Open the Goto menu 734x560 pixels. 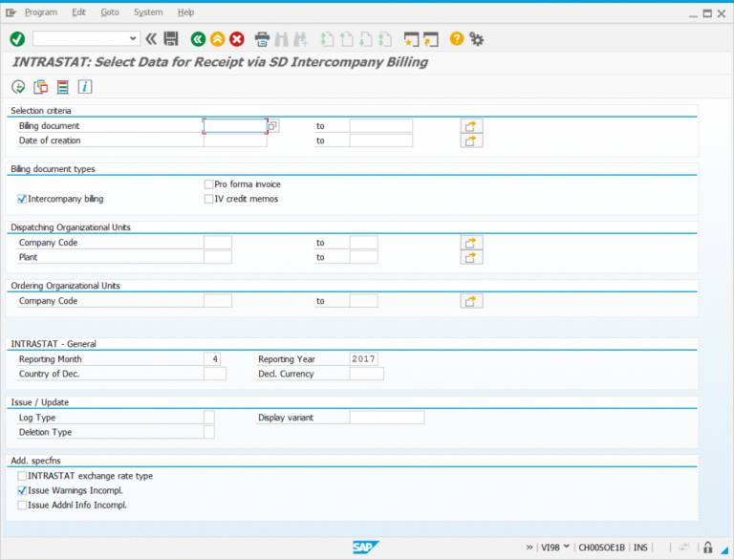110,12
